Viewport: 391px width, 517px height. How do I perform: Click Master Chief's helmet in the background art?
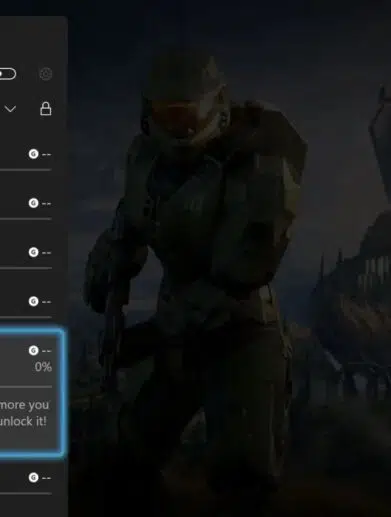(x=187, y=97)
